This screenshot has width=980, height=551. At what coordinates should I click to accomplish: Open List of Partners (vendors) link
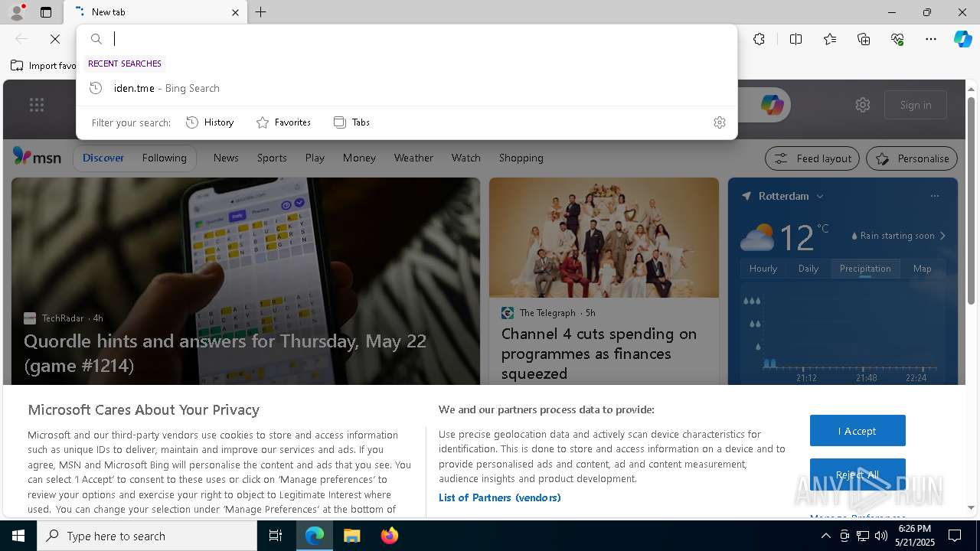pos(499,497)
